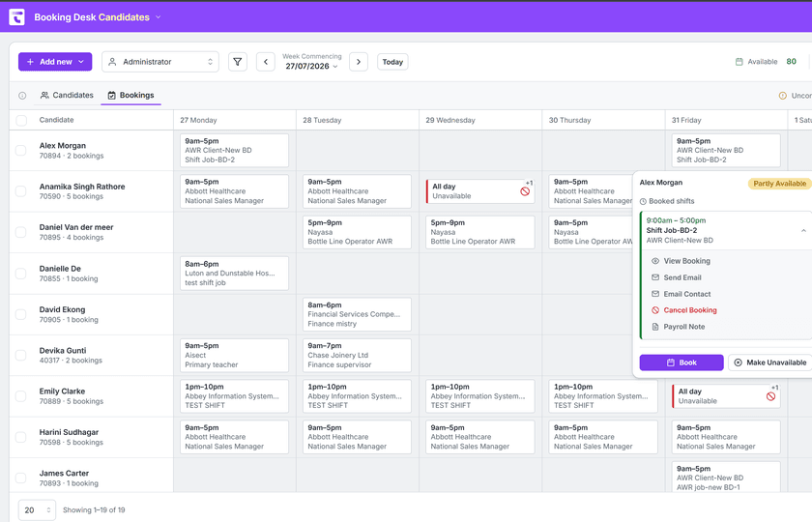Open Emily Clarke's Tuesday TEST SHIFT booking
Image resolution: width=812 pixels, height=522 pixels.
click(357, 396)
